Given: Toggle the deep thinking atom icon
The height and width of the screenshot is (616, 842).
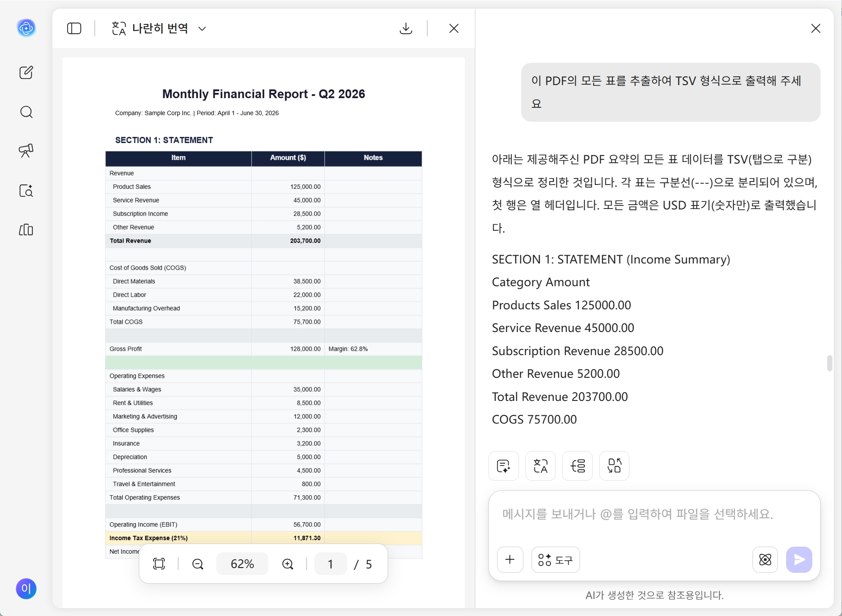Looking at the screenshot, I should pyautogui.click(x=765, y=559).
